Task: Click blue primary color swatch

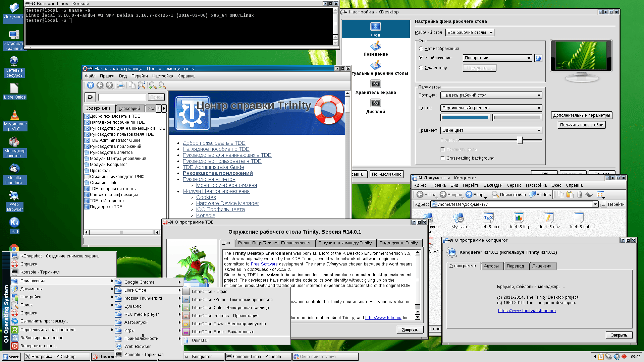Action: [x=465, y=118]
